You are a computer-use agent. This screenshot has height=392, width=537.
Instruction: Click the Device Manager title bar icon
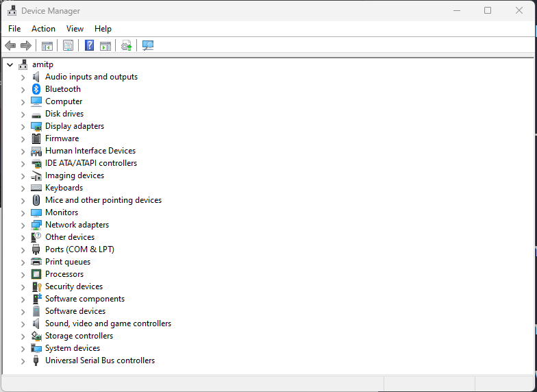pyautogui.click(x=12, y=11)
